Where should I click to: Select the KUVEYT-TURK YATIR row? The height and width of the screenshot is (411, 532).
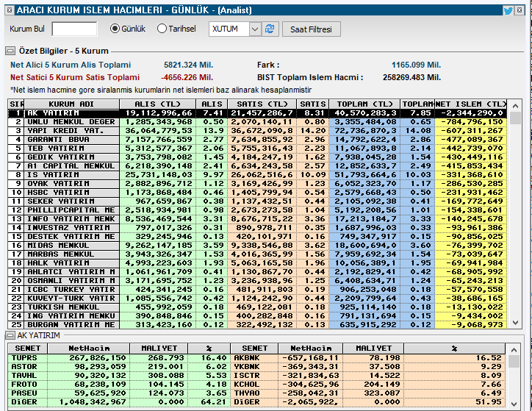pyautogui.click(x=257, y=299)
